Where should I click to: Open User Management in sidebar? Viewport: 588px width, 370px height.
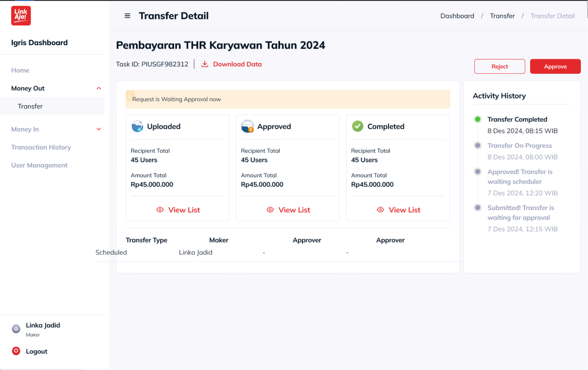coord(39,165)
